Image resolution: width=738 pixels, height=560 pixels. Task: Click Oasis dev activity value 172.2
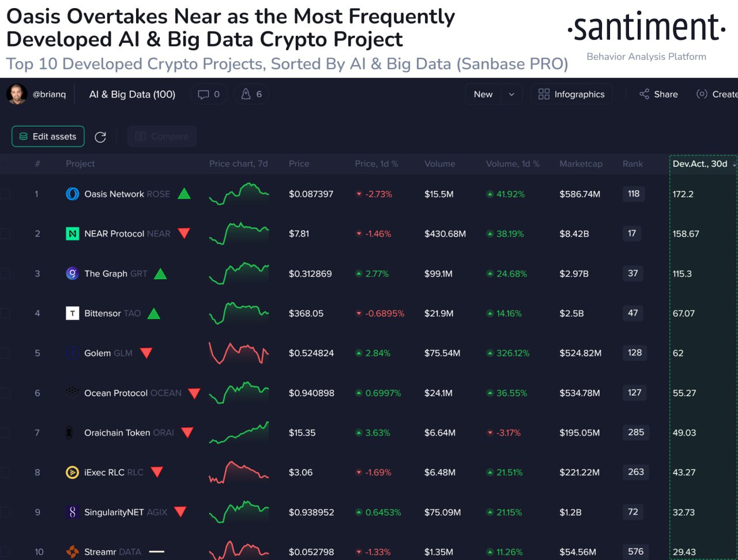(x=683, y=194)
